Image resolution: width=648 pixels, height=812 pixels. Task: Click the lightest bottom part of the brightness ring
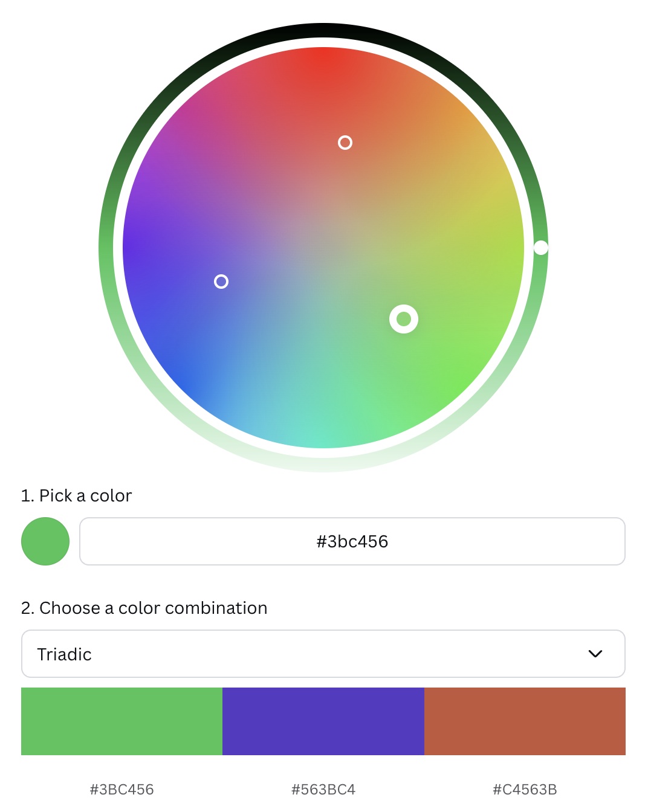[x=323, y=465]
